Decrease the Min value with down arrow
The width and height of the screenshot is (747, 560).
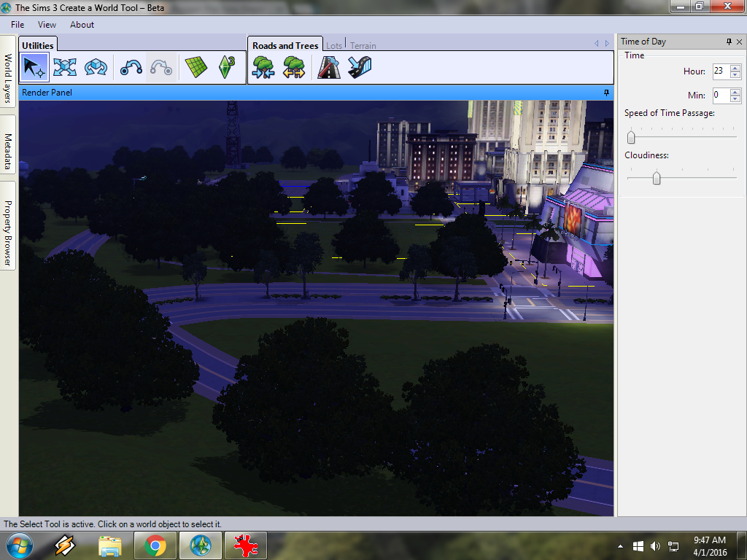click(x=735, y=99)
